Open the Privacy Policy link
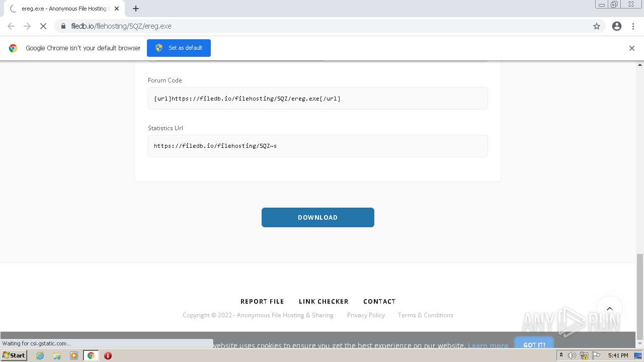Screen dimensions: 644x362 point(366,315)
